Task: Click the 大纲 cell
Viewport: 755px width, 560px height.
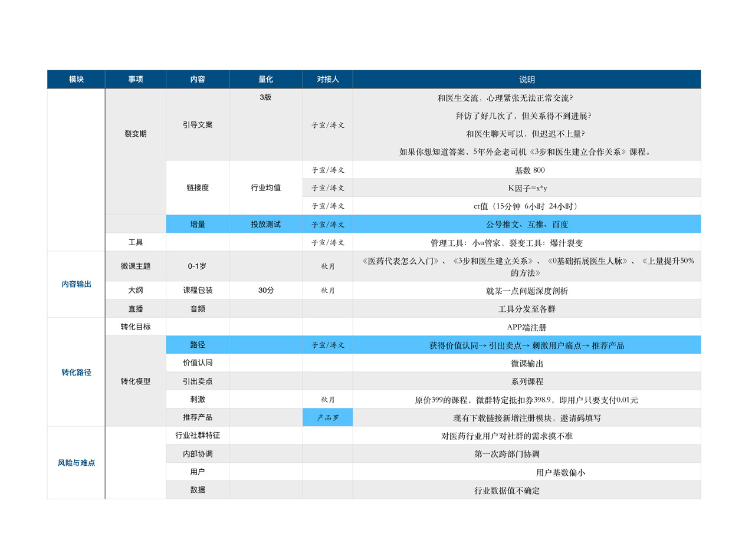Action: [x=136, y=290]
